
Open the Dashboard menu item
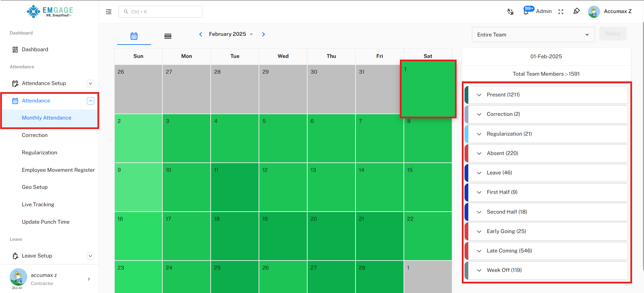(x=35, y=50)
